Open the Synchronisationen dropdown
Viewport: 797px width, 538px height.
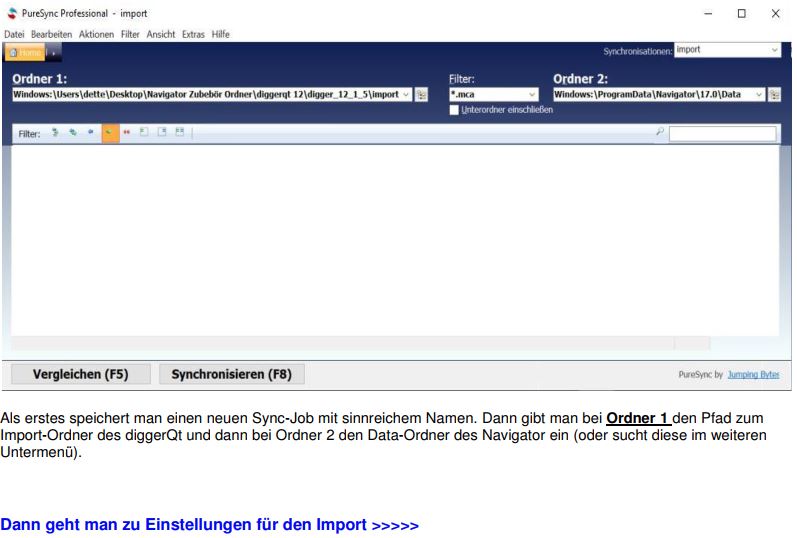click(775, 49)
